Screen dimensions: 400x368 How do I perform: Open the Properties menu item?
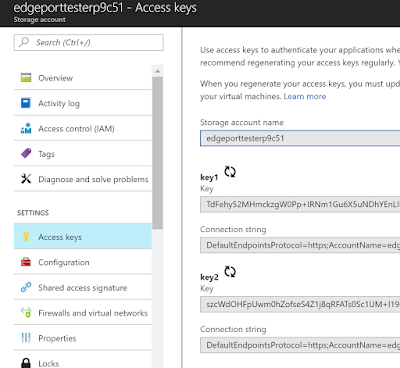(83, 338)
